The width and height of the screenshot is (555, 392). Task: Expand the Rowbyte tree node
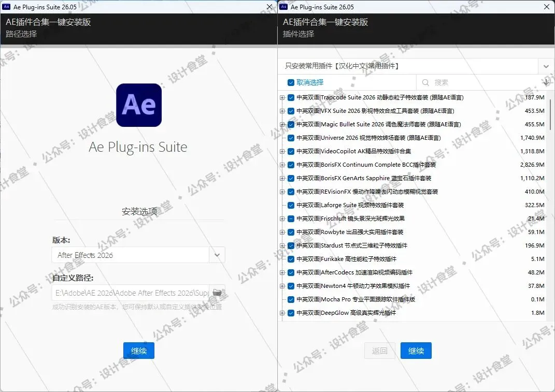282,232
